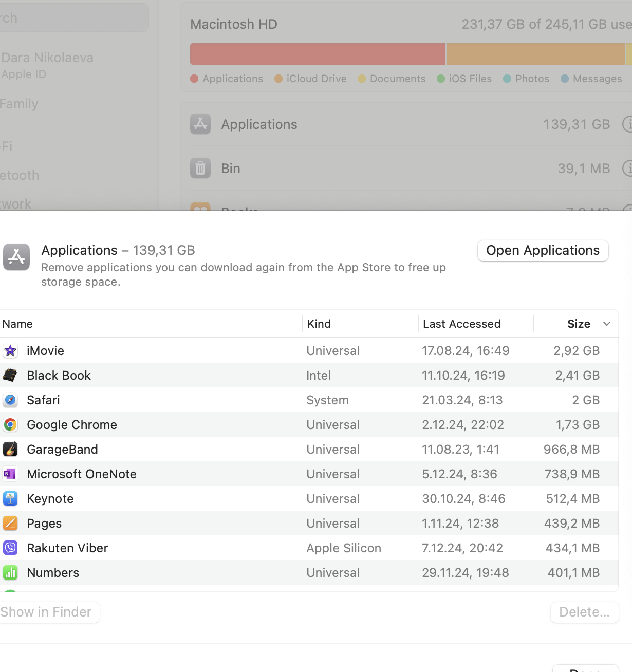Toggle sort order via Size column chevron
This screenshot has width=632, height=672.
(607, 324)
